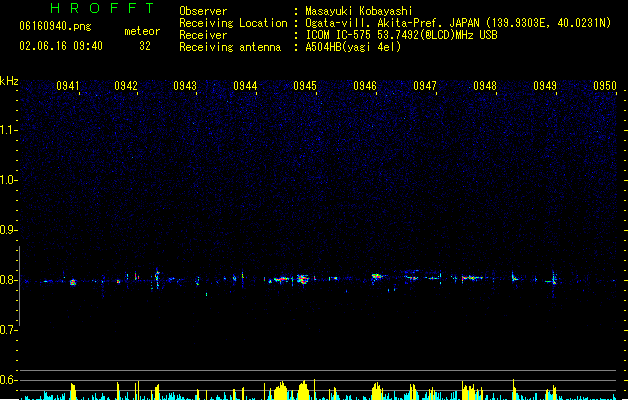629x400 pixels.
Task: Click the tall yellow intensity peak below 0945
Action: tap(303, 390)
